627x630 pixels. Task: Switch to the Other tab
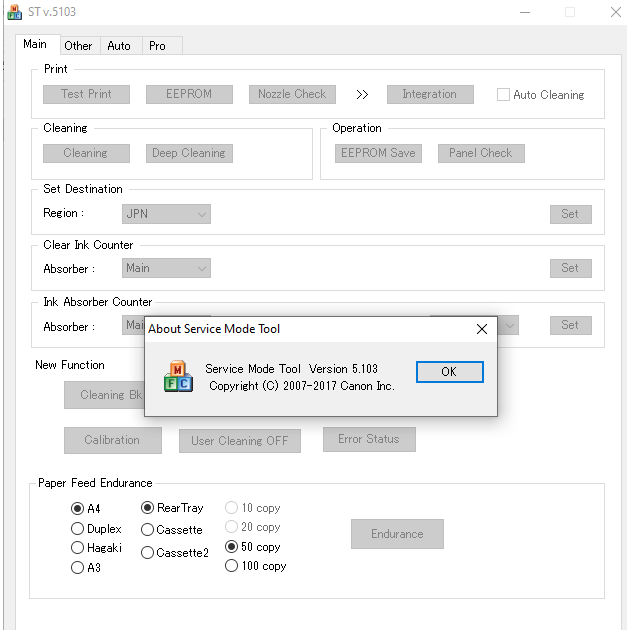click(78, 46)
